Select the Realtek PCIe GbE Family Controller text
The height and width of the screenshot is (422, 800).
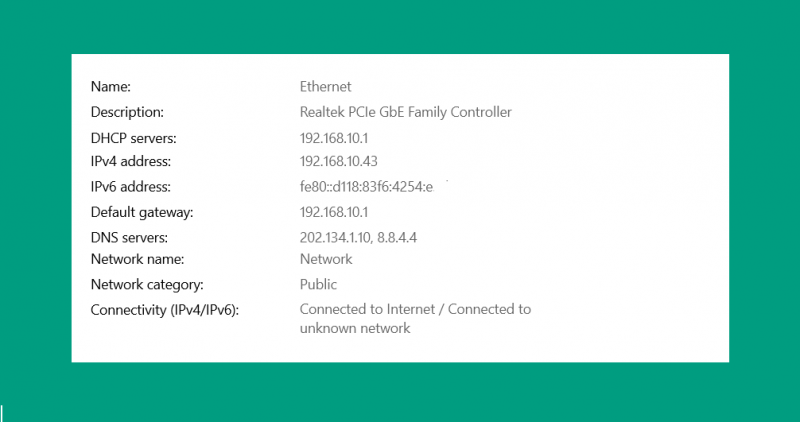click(406, 112)
